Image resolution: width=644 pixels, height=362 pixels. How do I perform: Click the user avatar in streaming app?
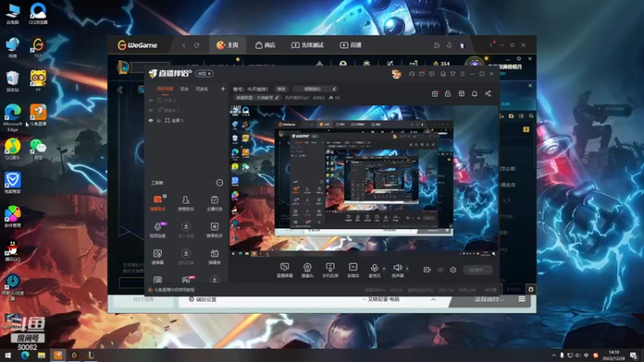(396, 74)
